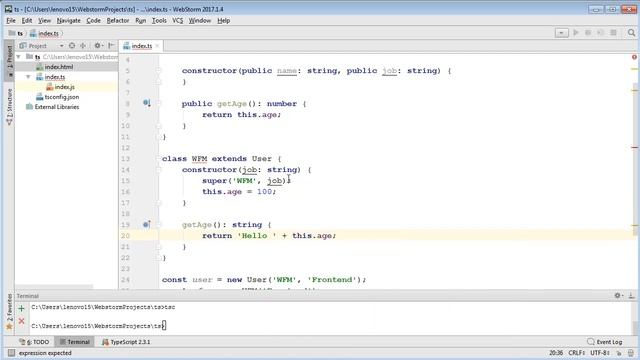Open the Run configuration dropdown
640x360 pixels.
[562, 33]
